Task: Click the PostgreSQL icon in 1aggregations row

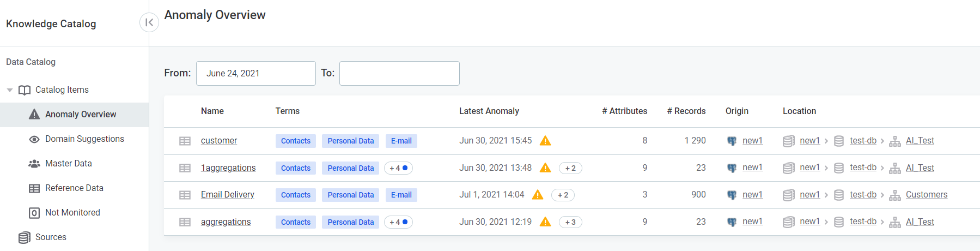Action: (x=732, y=168)
